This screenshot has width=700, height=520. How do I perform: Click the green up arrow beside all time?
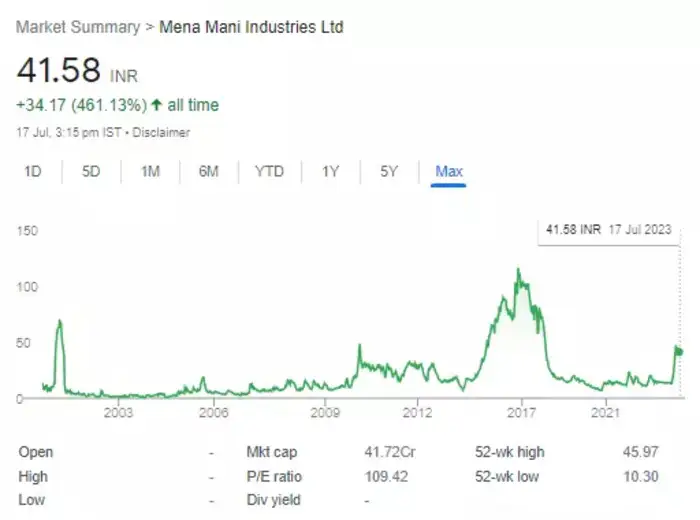[156, 105]
